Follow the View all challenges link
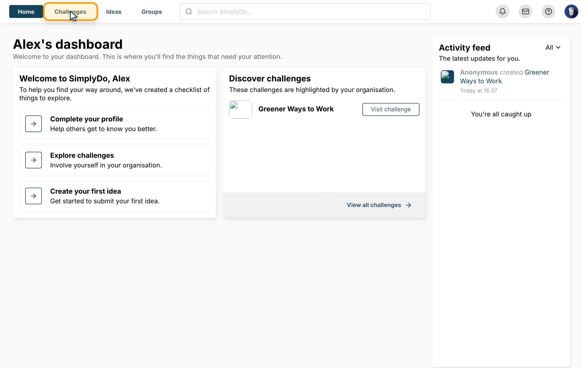The image size is (588, 368). 379,205
